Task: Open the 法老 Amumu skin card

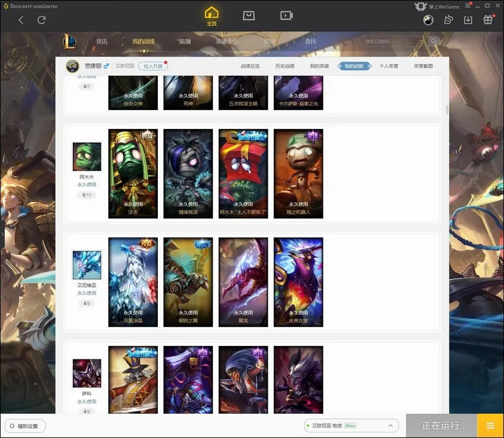Action: point(133,174)
